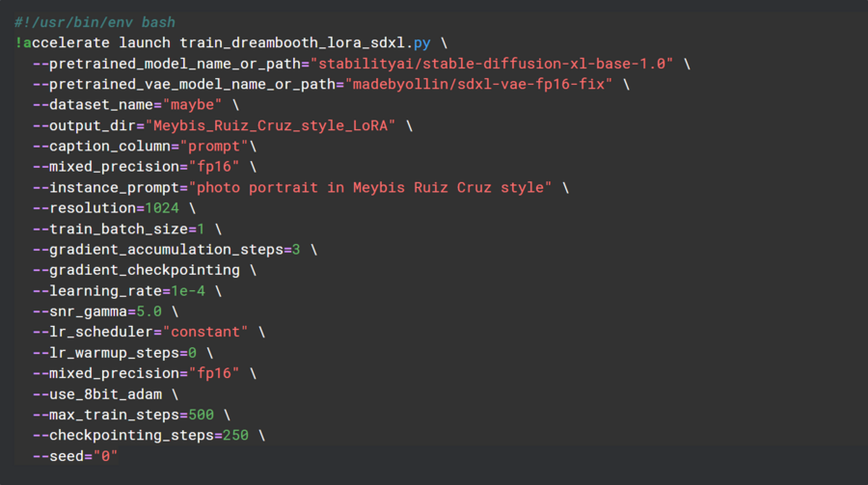Click the caption_column value 'prompt'

click(214, 147)
